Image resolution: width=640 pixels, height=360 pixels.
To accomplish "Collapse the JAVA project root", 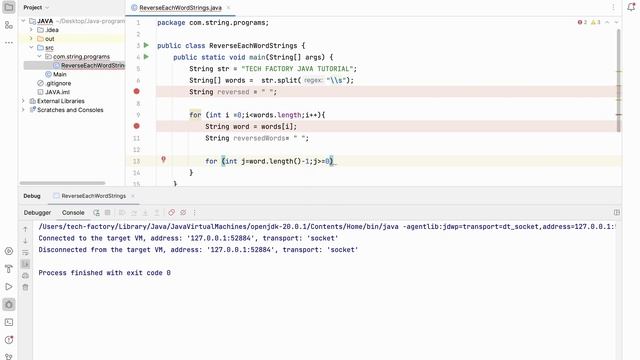I will (23, 21).
